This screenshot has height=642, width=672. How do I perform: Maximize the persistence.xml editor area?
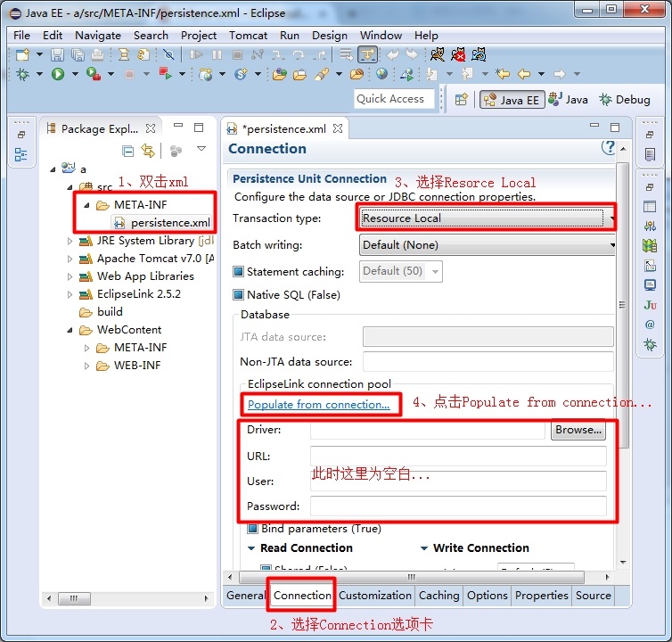pos(615,127)
